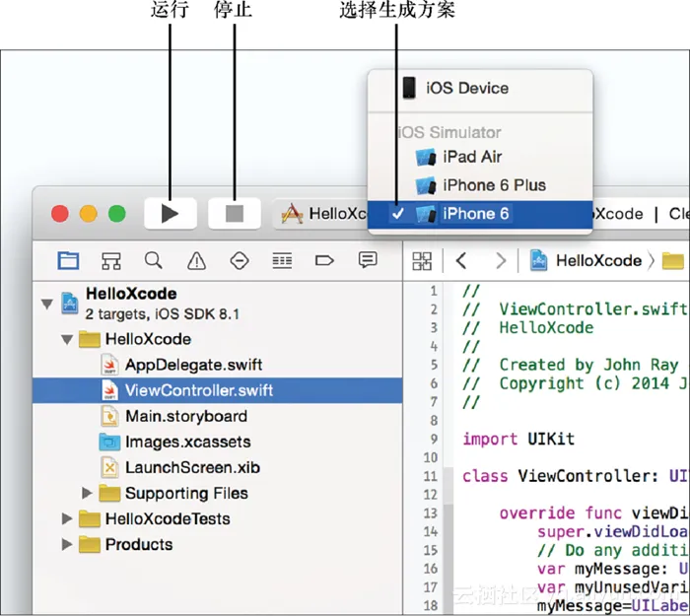Image resolution: width=690 pixels, height=616 pixels.
Task: Select iPhone 6 Plus simulator
Action: pyautogui.click(x=480, y=185)
